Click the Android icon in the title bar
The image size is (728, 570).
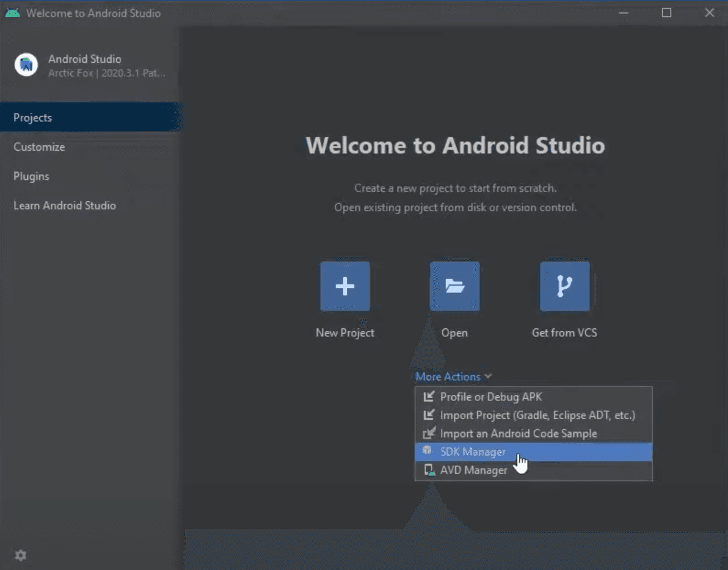[x=13, y=12]
